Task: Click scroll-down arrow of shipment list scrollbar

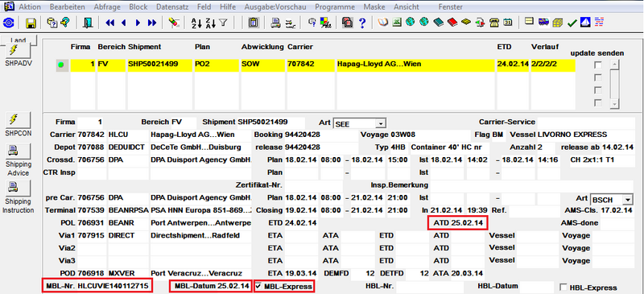Action: [614, 105]
